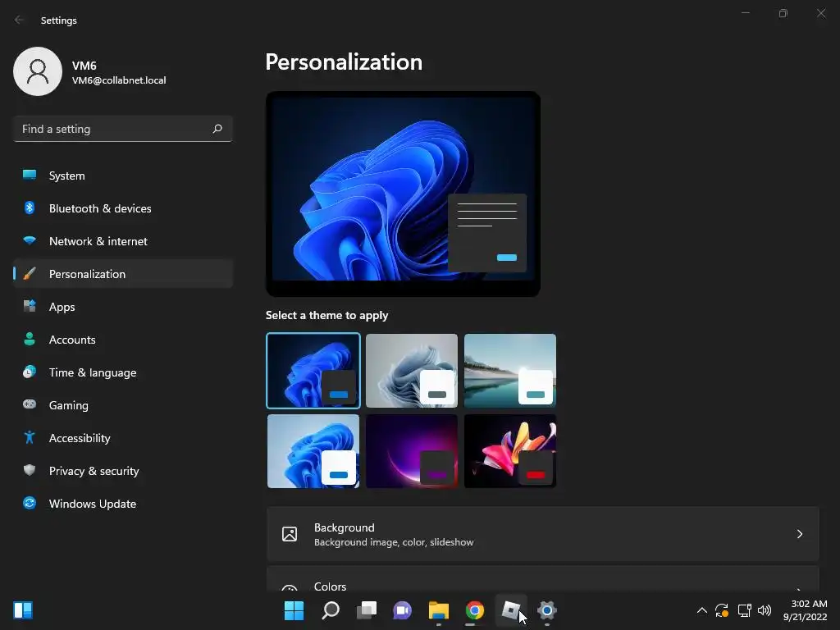The width and height of the screenshot is (840, 630).
Task: Go to Network & internet settings
Action: click(x=123, y=241)
